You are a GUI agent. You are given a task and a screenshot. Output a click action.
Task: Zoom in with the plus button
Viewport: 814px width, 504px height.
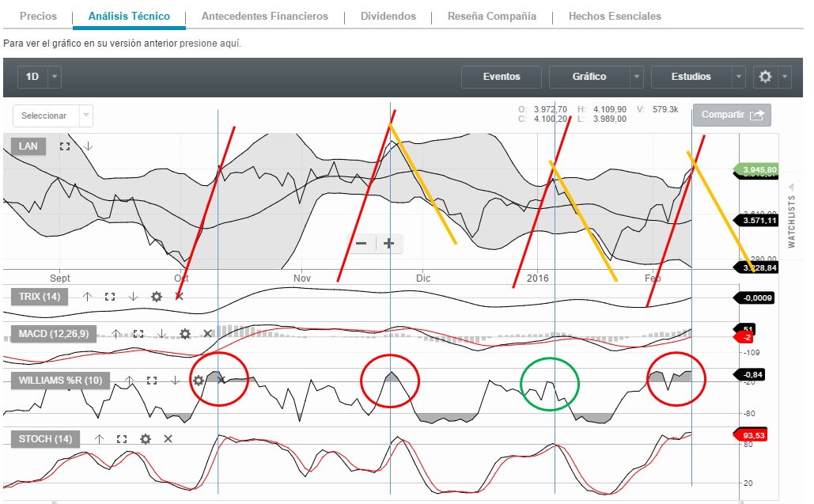[x=389, y=244]
